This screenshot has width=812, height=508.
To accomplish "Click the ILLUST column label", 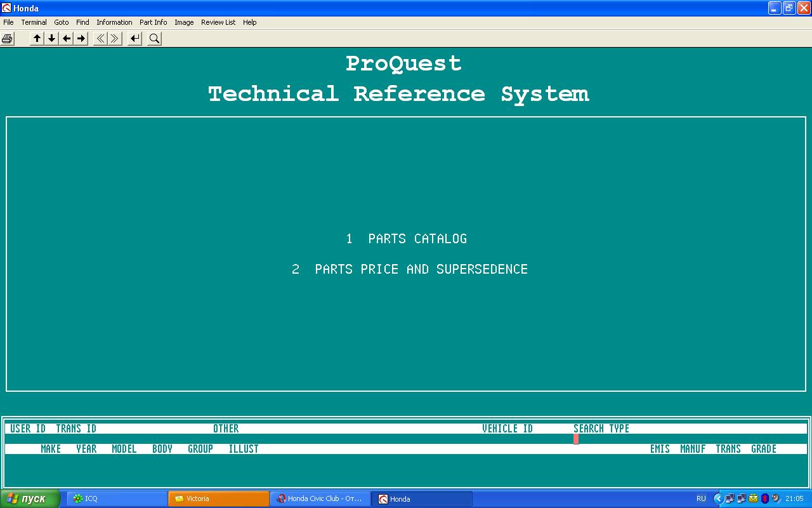I will 244,449.
